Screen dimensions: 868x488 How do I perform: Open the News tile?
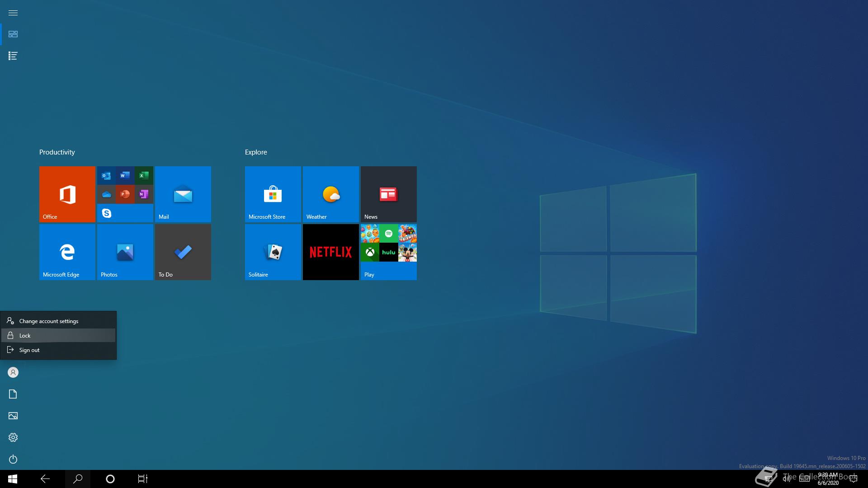[389, 194]
